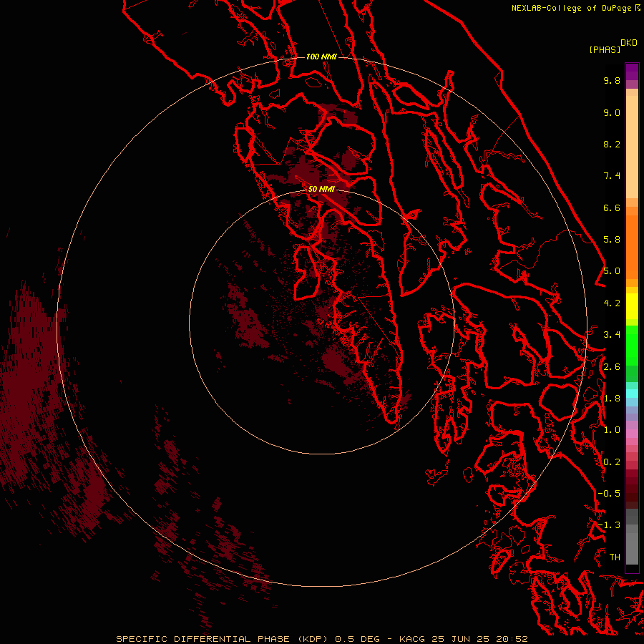Click the 3.4 value on the color scale
The image size is (644, 644).
[x=612, y=335]
